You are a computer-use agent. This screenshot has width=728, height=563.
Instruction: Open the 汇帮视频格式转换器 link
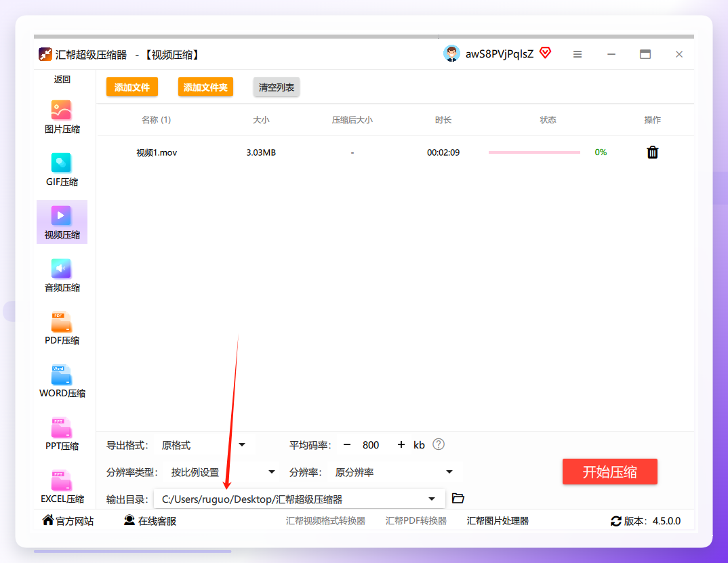(x=325, y=521)
